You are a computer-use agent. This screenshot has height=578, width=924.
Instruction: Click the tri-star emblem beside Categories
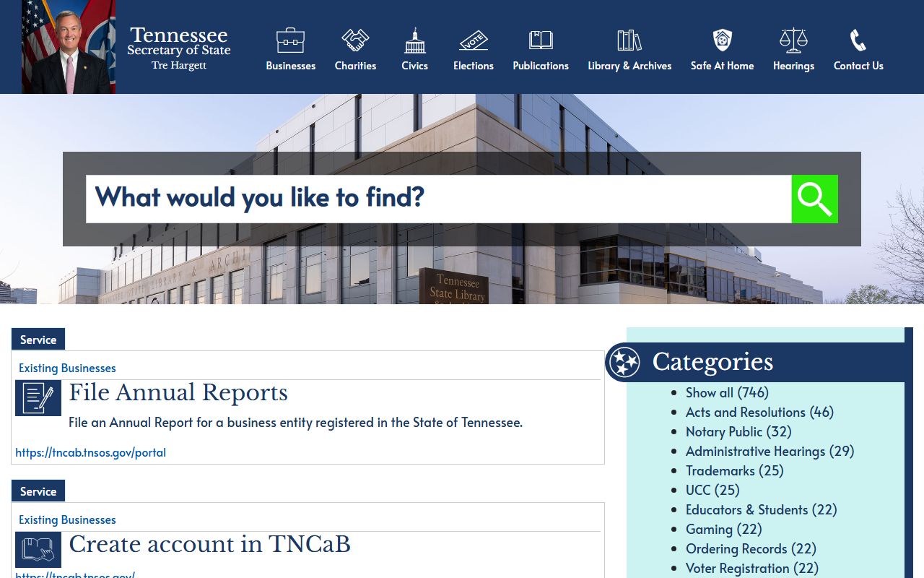click(624, 362)
